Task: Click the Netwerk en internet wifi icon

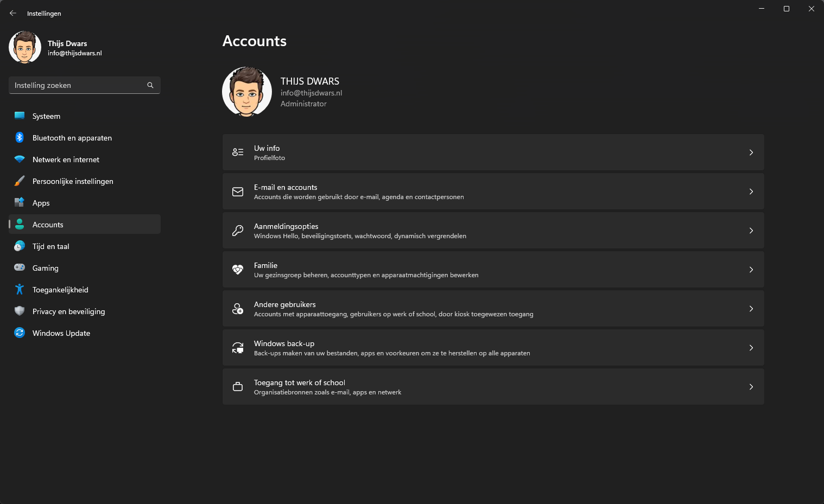Action: 20,160
